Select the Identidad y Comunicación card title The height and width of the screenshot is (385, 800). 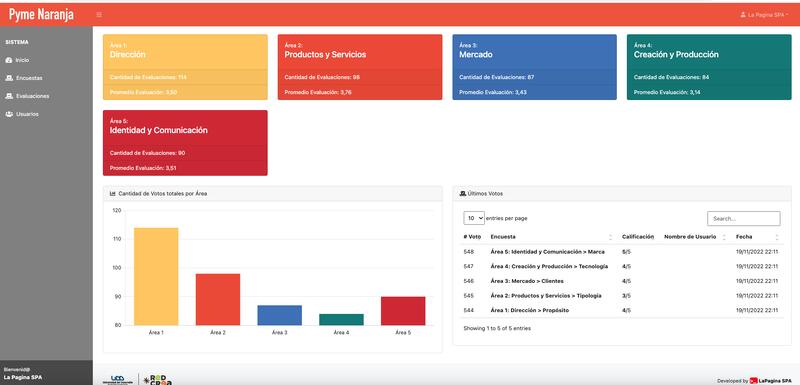pos(159,130)
